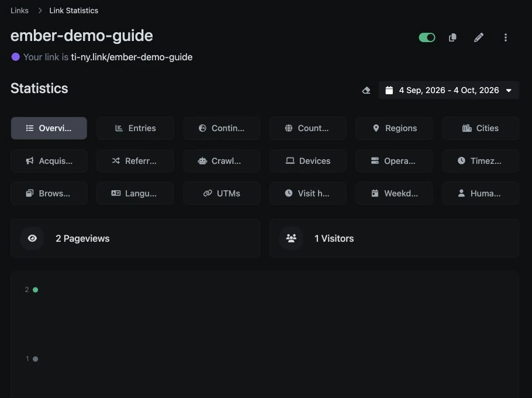The image size is (532, 398).
Task: Click the "Link Statistics" breadcrumb text
Action: 74,11
